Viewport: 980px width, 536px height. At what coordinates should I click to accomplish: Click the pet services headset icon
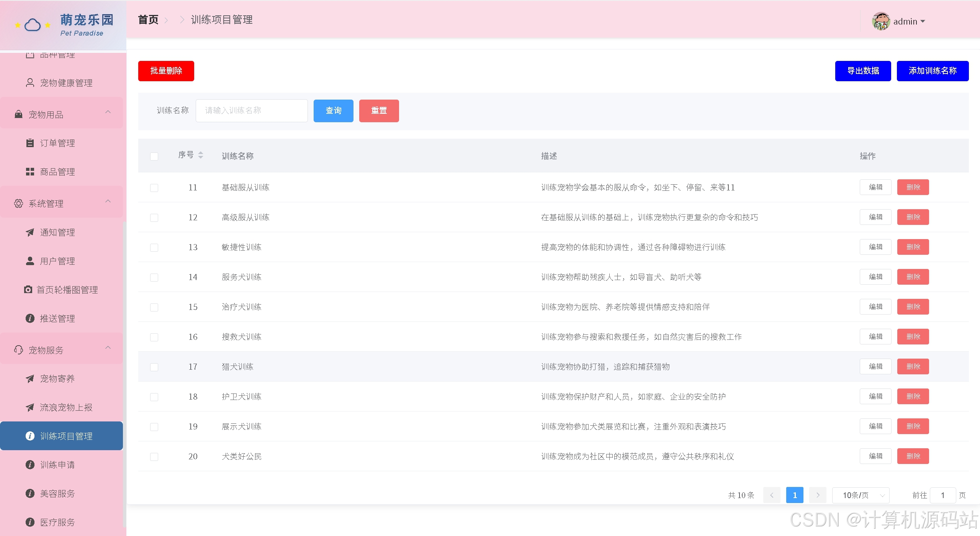coord(18,350)
